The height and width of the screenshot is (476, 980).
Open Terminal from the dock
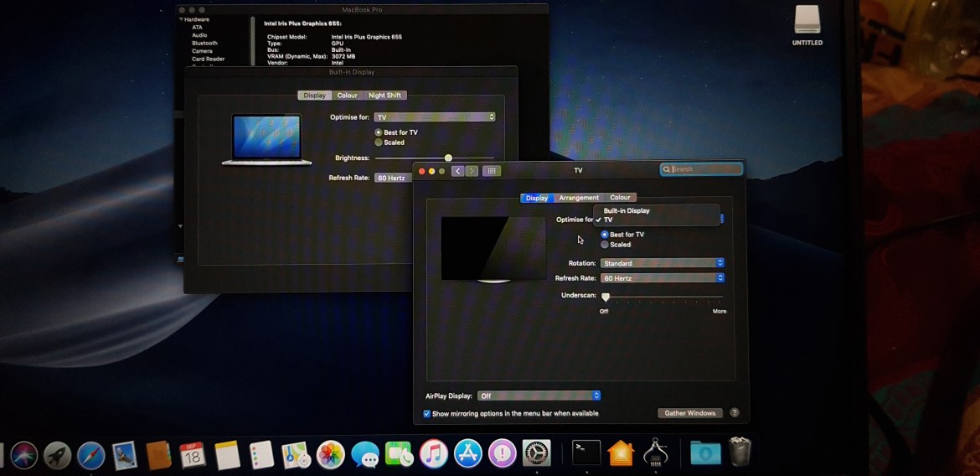(586, 453)
